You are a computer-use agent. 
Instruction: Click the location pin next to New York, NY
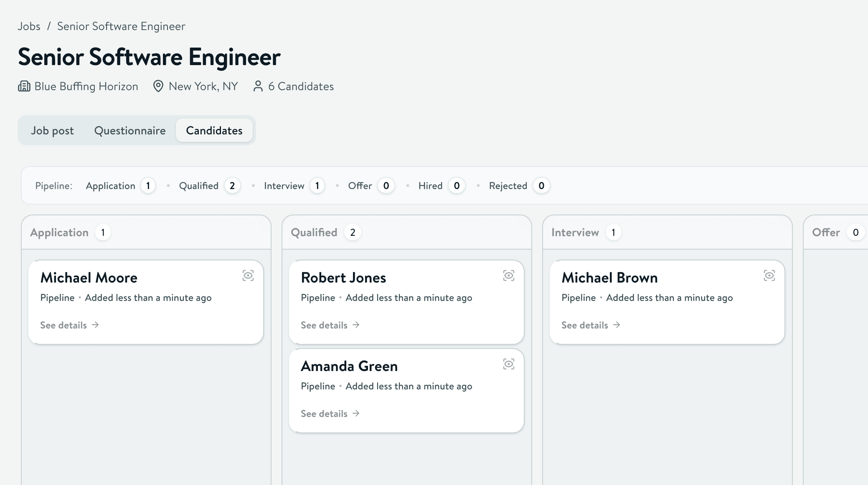tap(158, 86)
